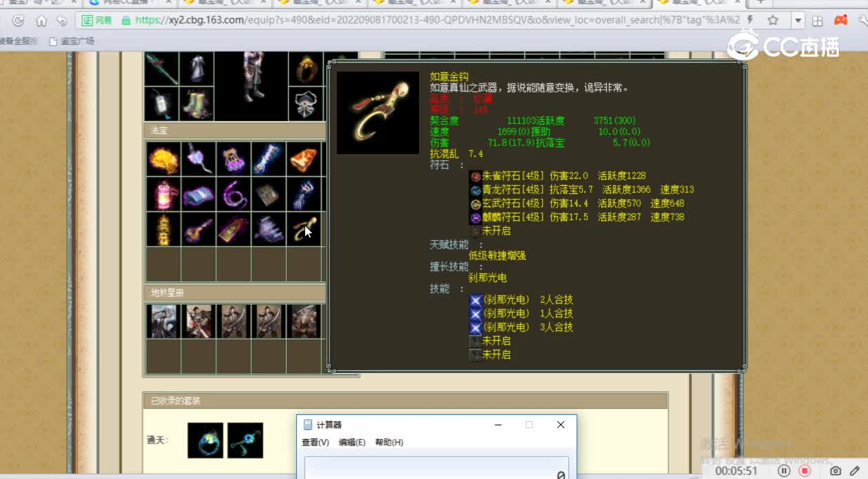
Task: Open Calculator 帮助(H) menu
Action: tap(389, 443)
